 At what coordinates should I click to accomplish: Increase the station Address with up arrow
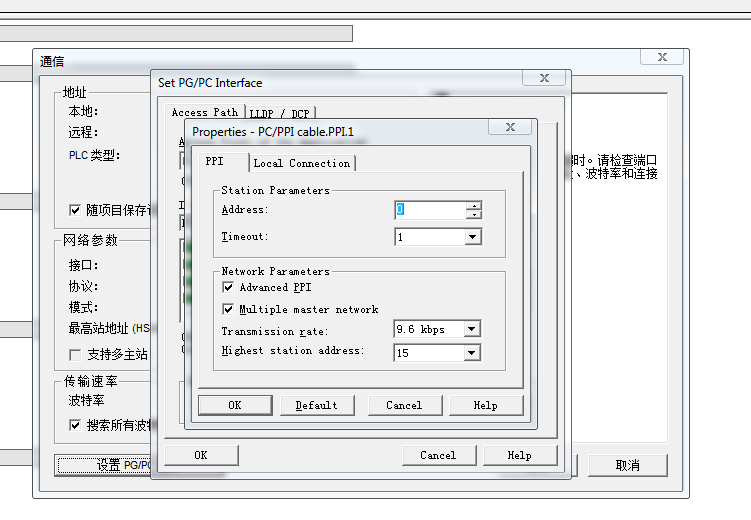[x=474, y=206]
